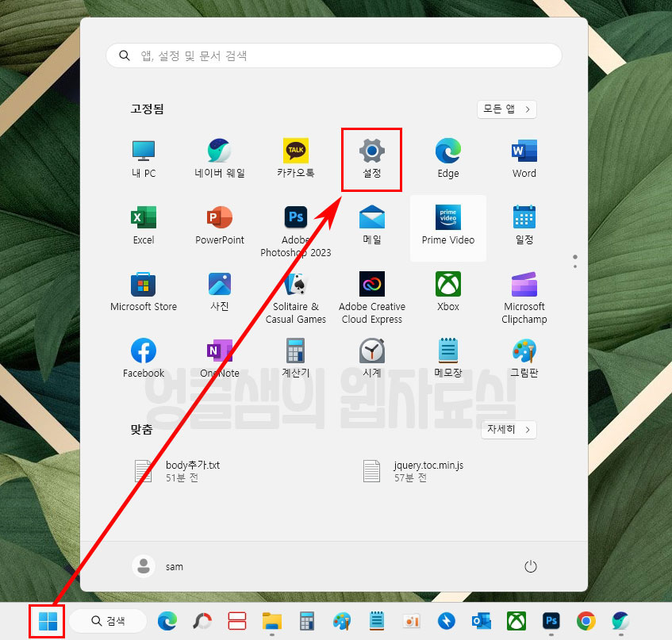Image resolution: width=672 pixels, height=640 pixels.
Task: Open Calculator from the taskbar
Action: pyautogui.click(x=307, y=621)
